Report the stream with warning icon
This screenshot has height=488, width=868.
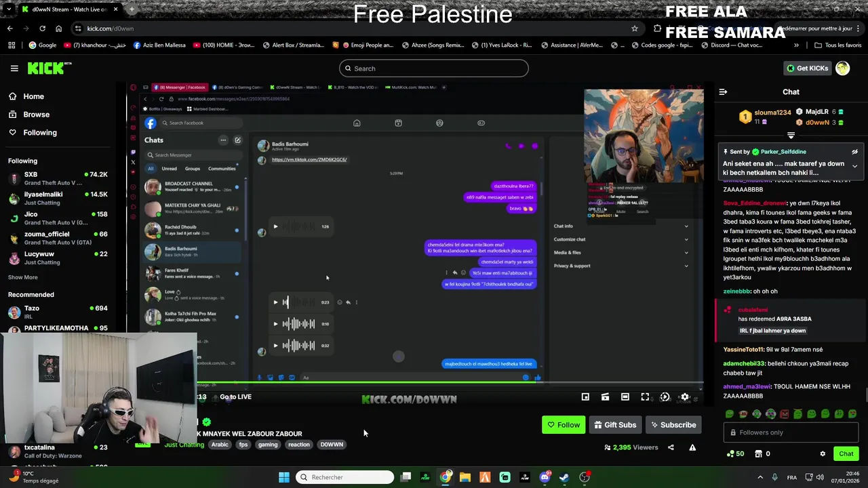click(692, 447)
